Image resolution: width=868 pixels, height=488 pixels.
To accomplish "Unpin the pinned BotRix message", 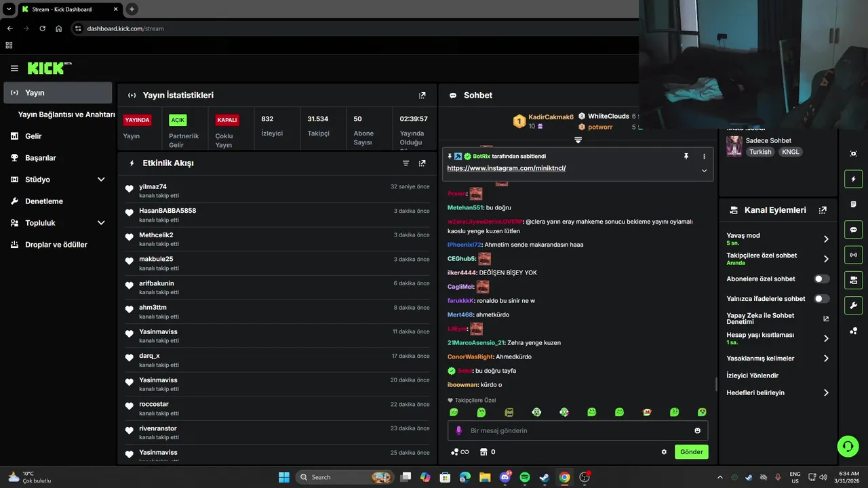I will coord(686,156).
